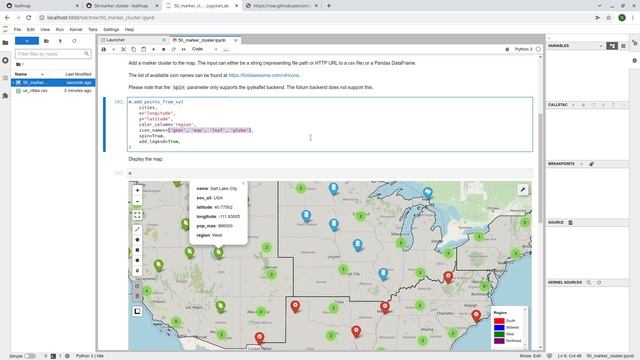
Task: Collapse the Callstack panel
Action: tap(558, 105)
